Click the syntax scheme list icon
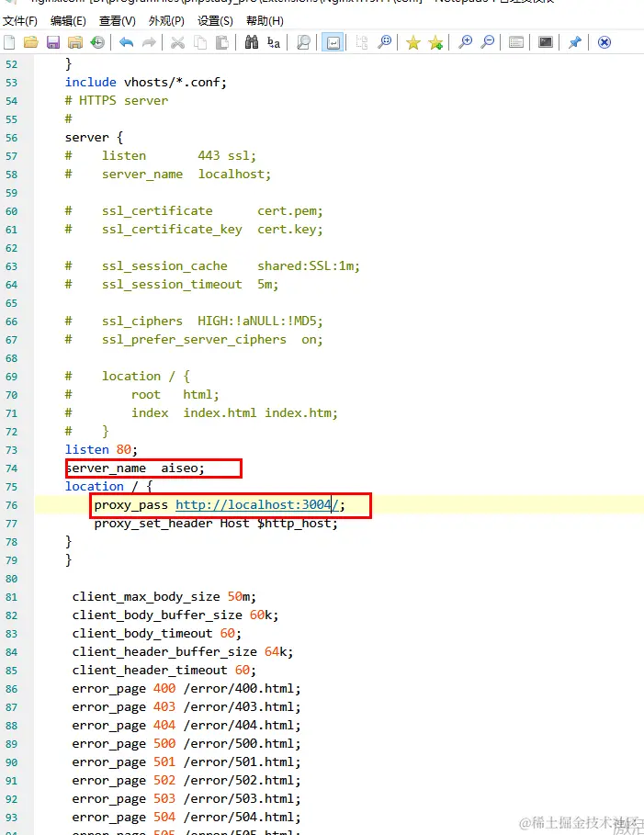644x835 pixels. click(516, 42)
